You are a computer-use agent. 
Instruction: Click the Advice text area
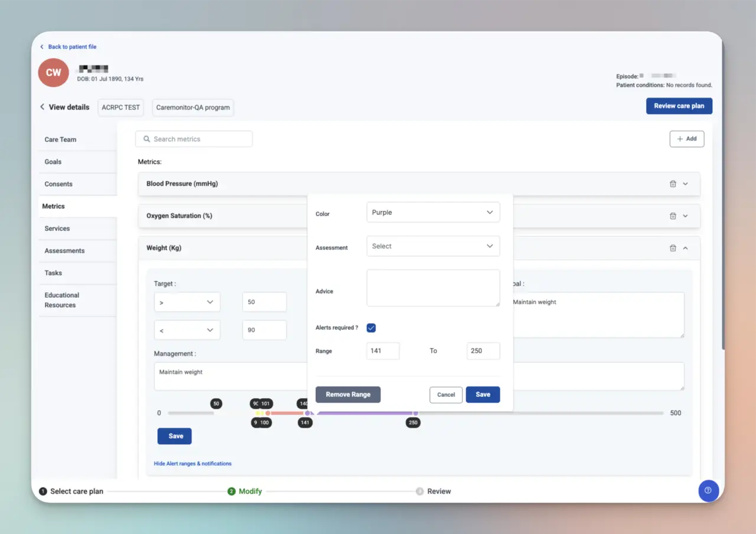pos(433,288)
